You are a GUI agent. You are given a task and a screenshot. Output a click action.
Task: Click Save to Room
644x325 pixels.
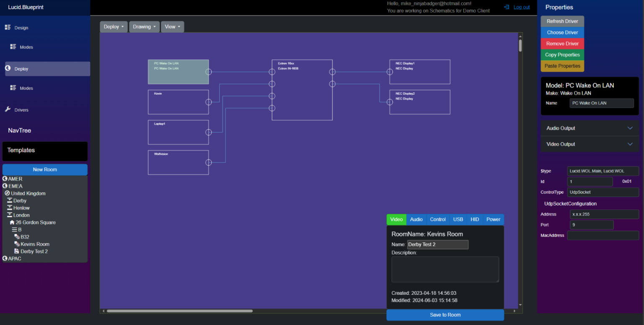445,315
